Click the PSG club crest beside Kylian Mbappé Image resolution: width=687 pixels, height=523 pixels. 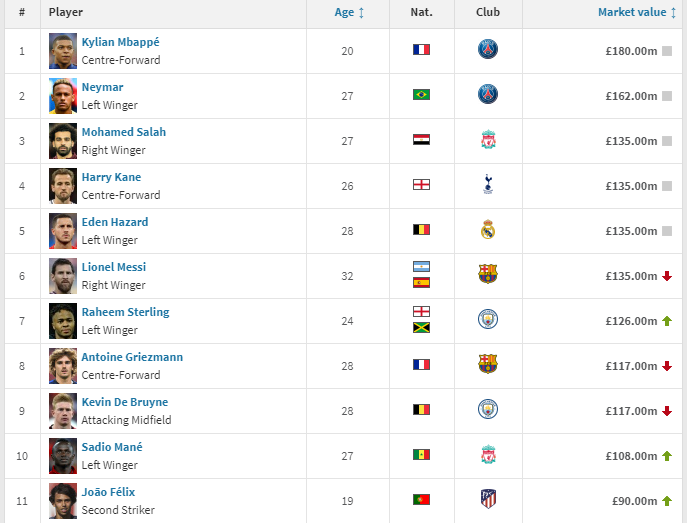click(x=488, y=49)
